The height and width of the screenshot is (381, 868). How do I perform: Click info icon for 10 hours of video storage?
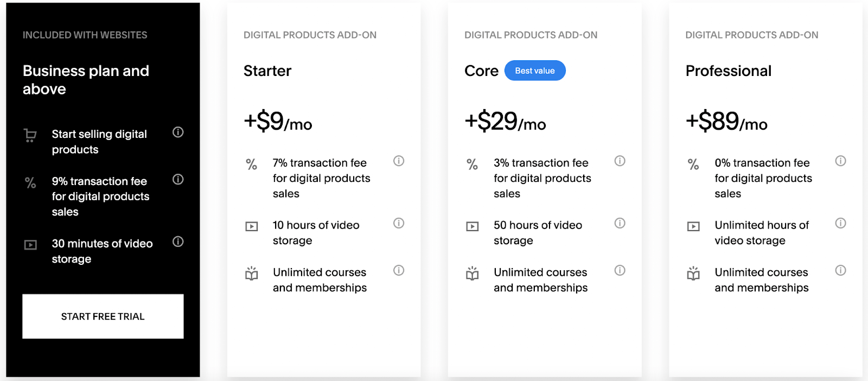tap(399, 223)
